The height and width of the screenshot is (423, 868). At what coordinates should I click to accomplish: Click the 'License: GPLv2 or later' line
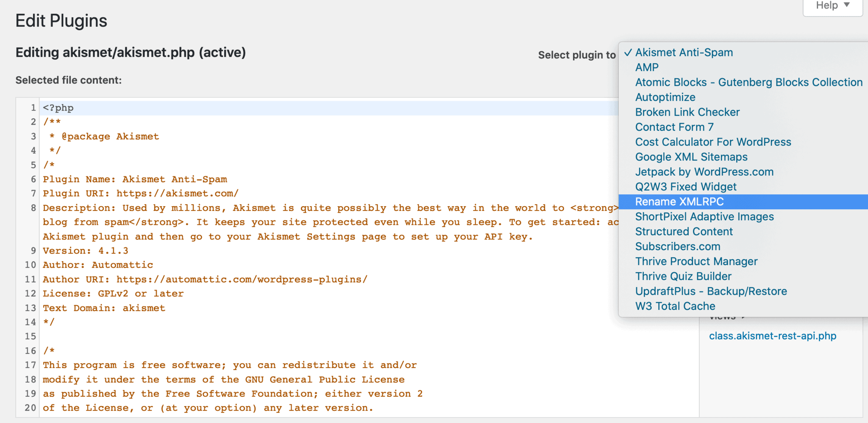coord(113,293)
